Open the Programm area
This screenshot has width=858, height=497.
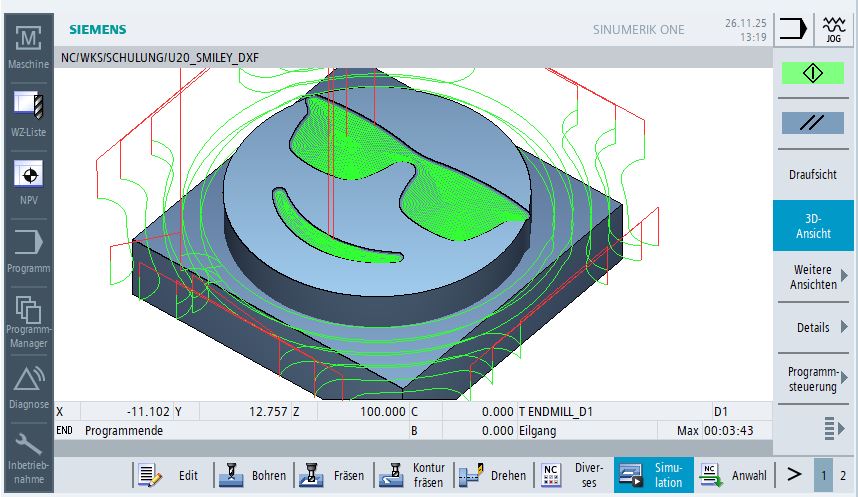(28, 249)
